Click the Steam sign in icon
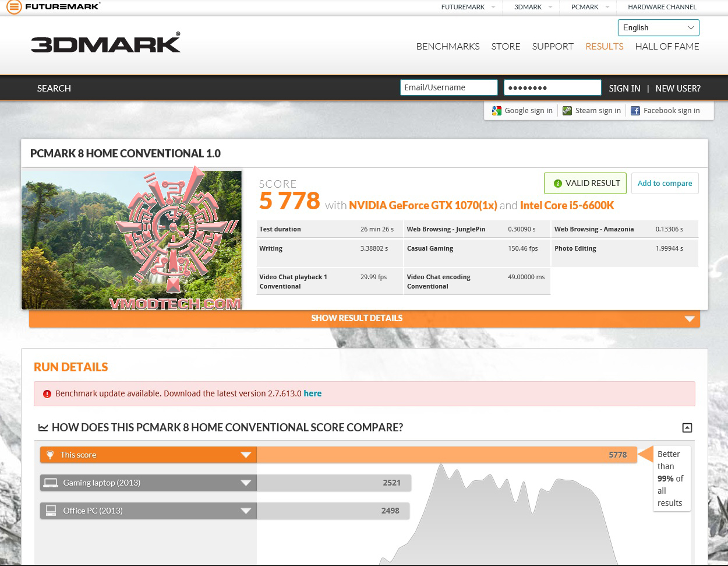 [x=567, y=111]
